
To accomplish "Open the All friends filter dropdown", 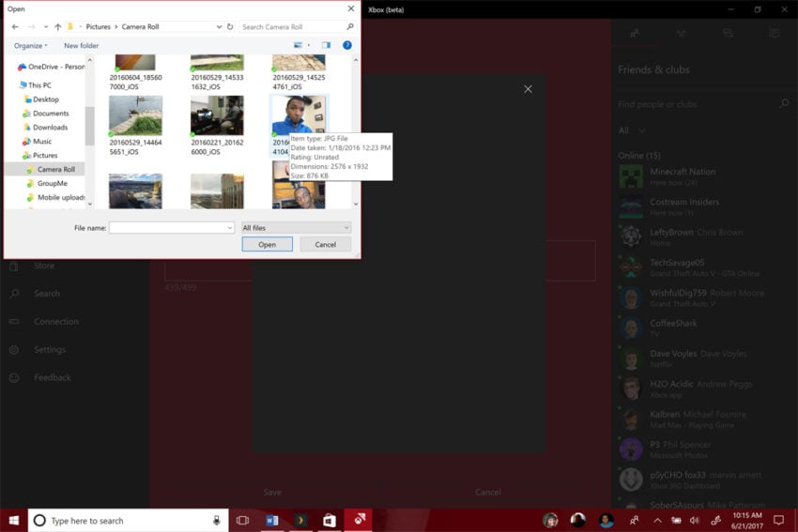I will point(632,130).
